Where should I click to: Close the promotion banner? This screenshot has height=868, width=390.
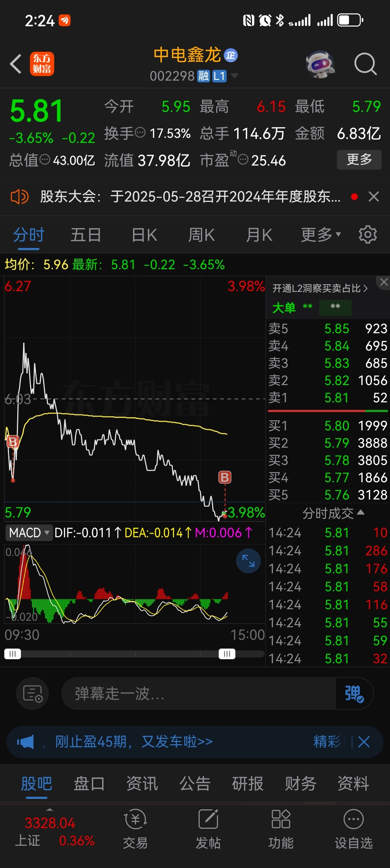point(364,742)
